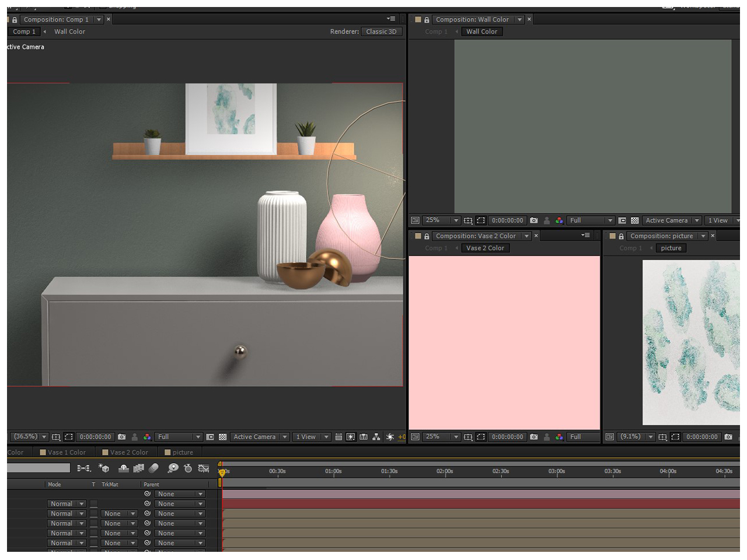Viewport: 747px width, 560px height.
Task: Click the Draft 3D icon in timeline
Action: [x=104, y=468]
